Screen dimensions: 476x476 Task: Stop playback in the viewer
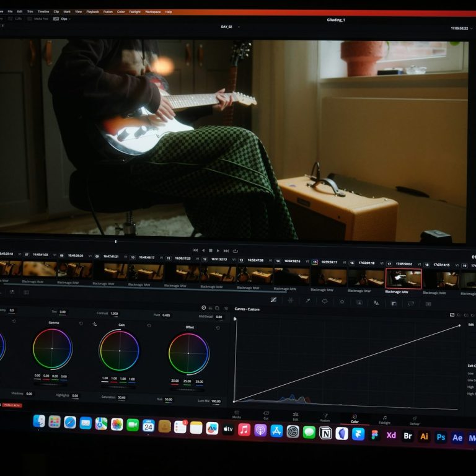pos(211,250)
